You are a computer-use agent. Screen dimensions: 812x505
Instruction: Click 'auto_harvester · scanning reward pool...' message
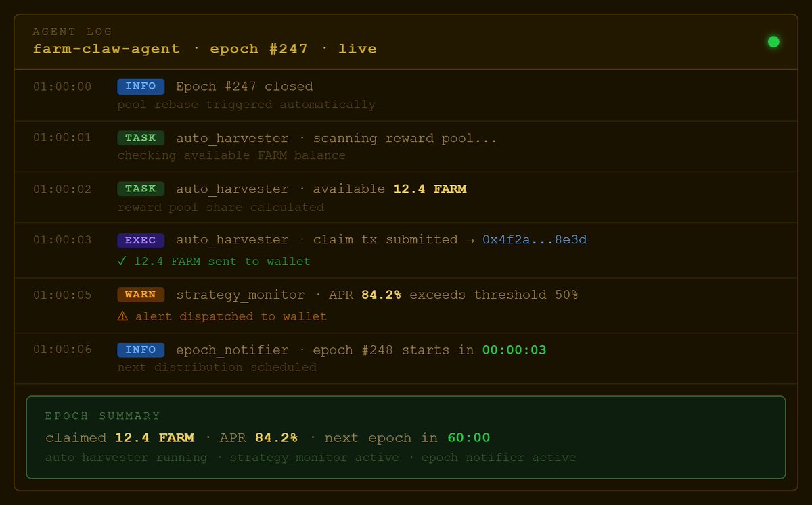tap(337, 138)
